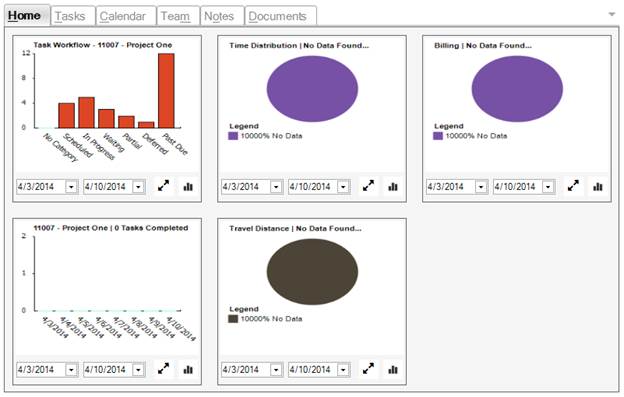This screenshot has height=397, width=624.
Task: Click the Scheduled bar in Task Workflow chart
Action: coord(66,116)
